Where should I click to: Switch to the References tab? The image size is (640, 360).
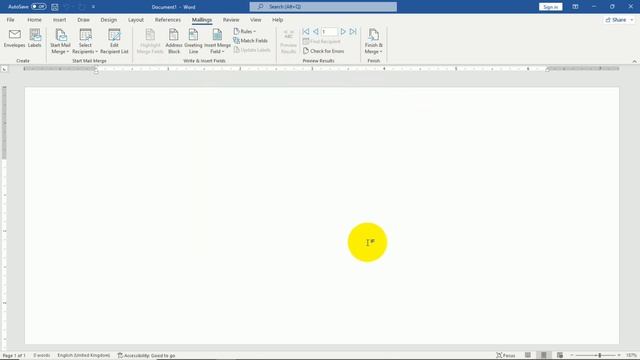(x=168, y=20)
